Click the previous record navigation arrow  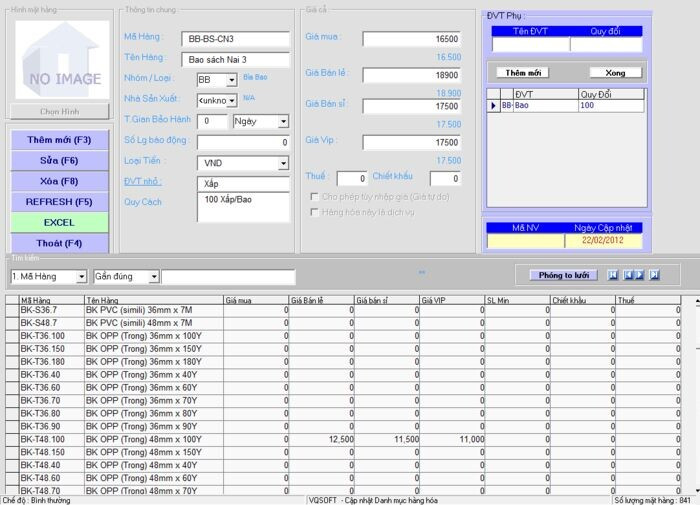(x=628, y=275)
